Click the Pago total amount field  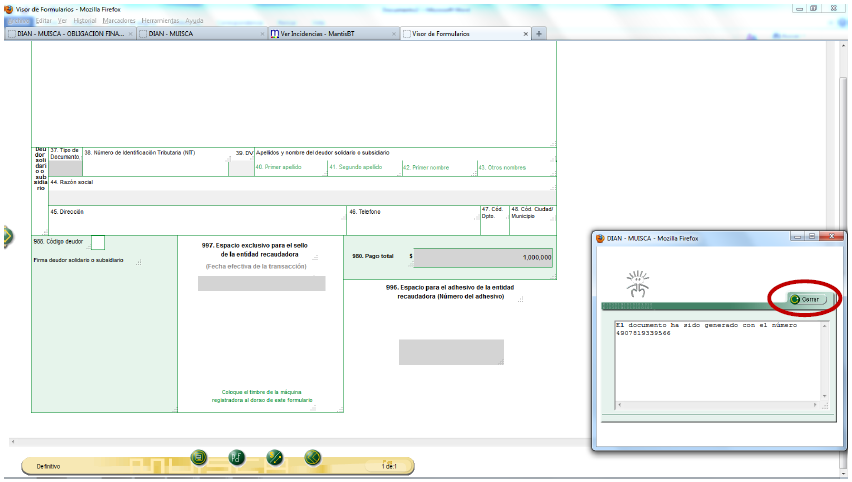click(x=483, y=258)
